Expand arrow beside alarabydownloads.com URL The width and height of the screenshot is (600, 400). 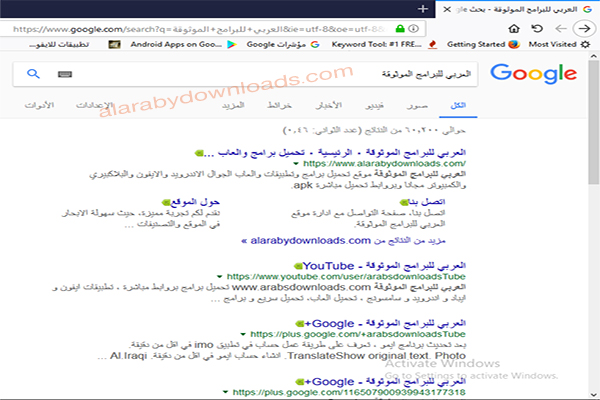click(296, 164)
